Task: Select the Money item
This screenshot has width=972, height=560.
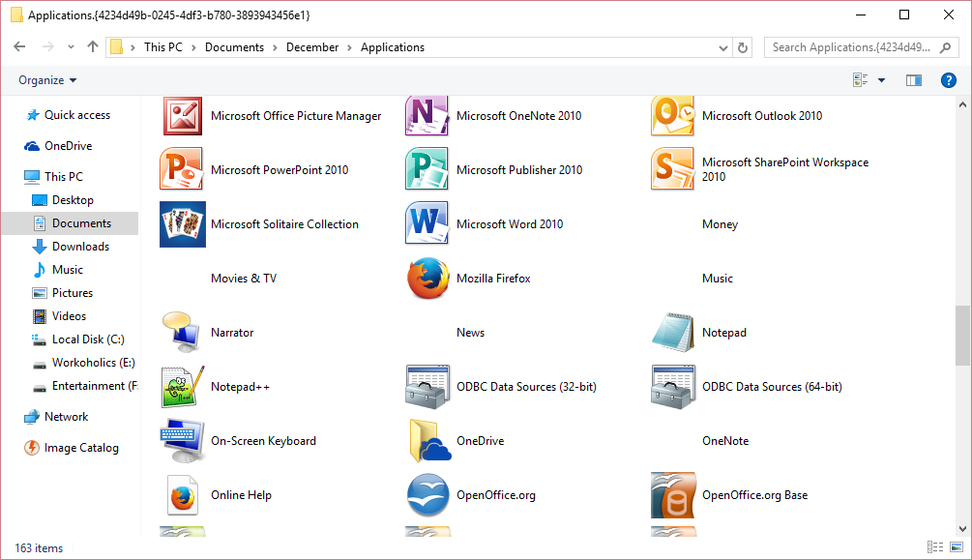Action: 720,223
